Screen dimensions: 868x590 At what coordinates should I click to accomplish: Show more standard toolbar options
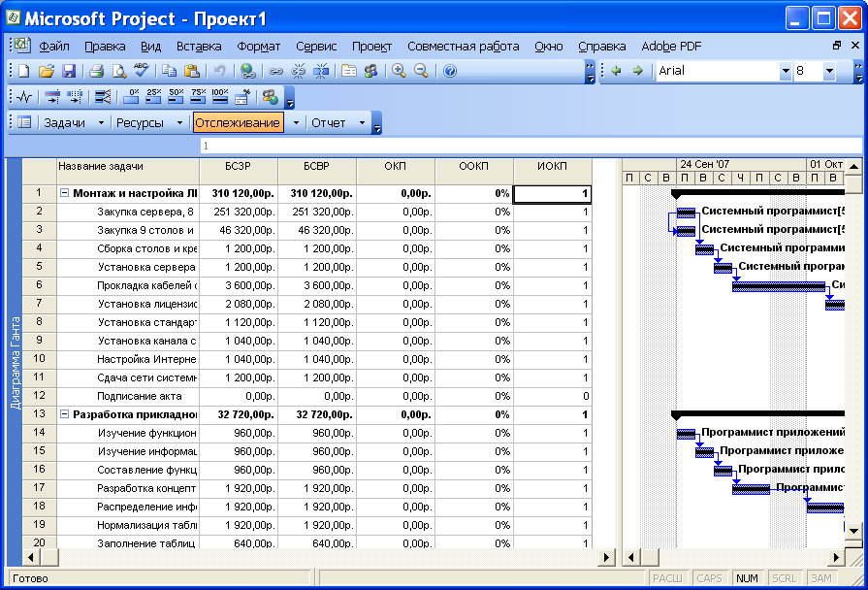590,72
